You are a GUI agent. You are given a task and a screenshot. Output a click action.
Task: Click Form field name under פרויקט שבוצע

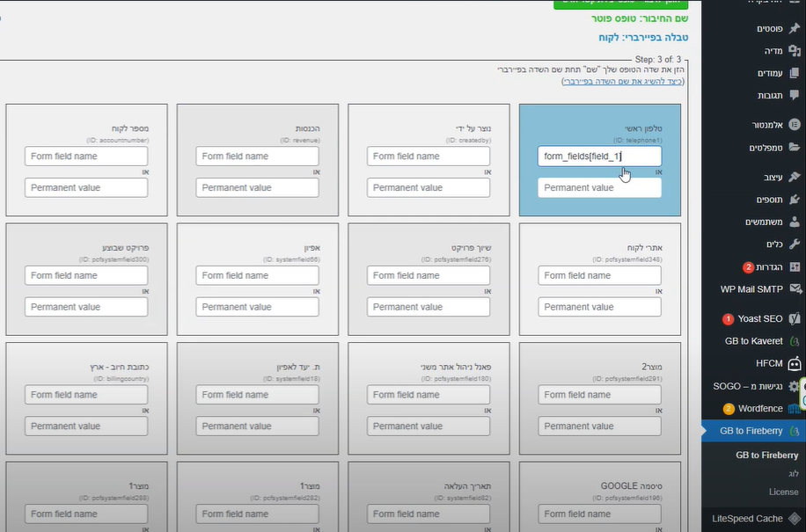(86, 275)
